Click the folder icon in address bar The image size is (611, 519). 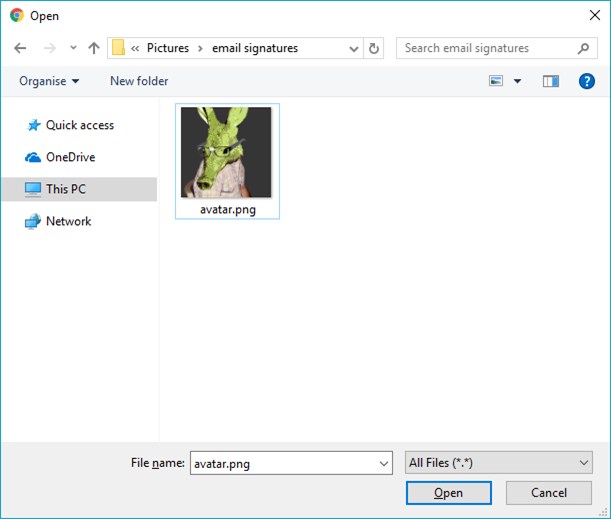pos(118,48)
